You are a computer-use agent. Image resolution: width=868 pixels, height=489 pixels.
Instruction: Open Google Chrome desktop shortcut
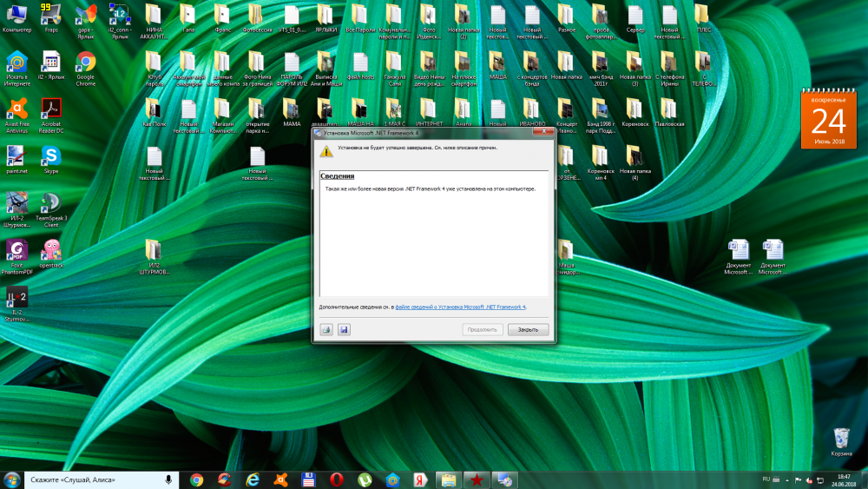[85, 62]
